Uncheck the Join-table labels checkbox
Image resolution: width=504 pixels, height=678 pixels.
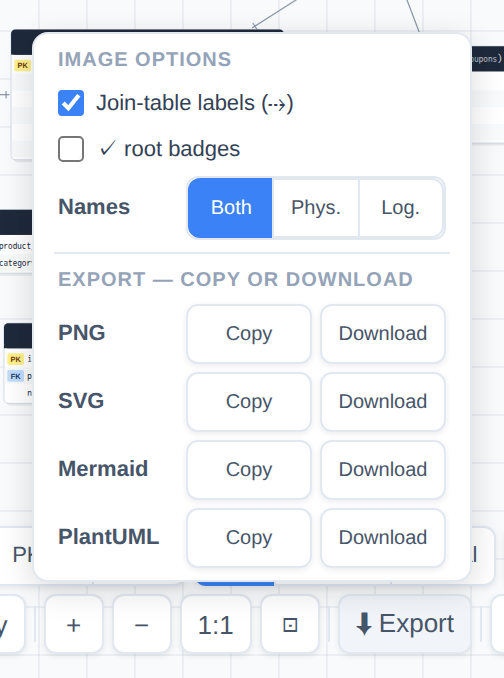(71, 103)
